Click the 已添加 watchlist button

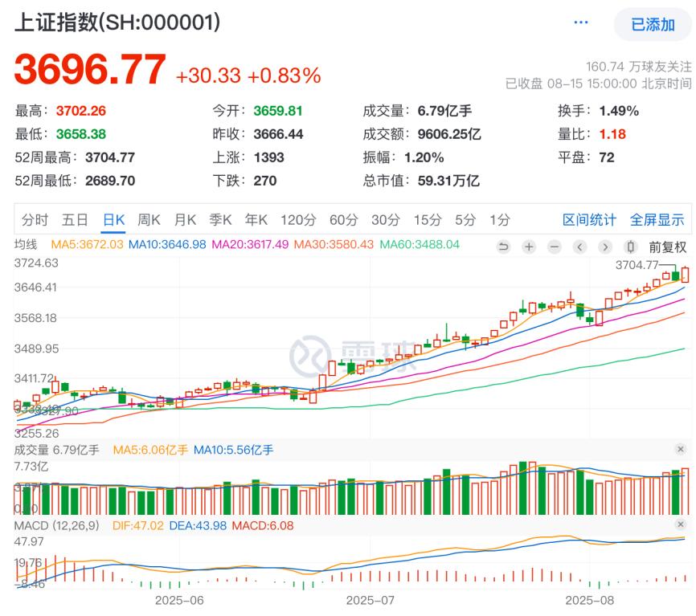653,24
